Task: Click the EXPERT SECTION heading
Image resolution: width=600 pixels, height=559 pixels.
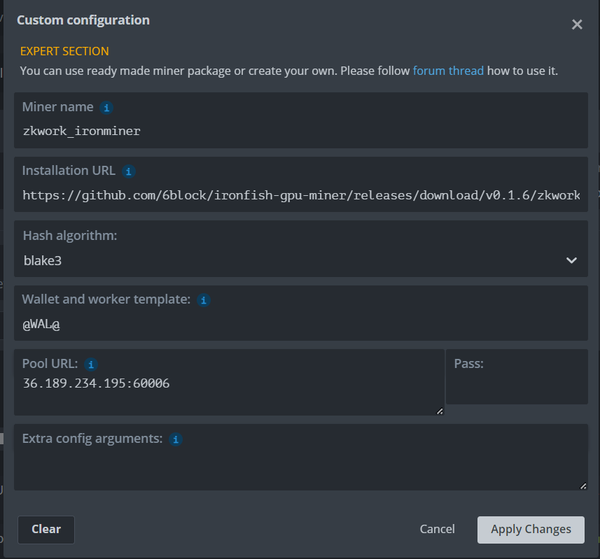Action: point(65,51)
